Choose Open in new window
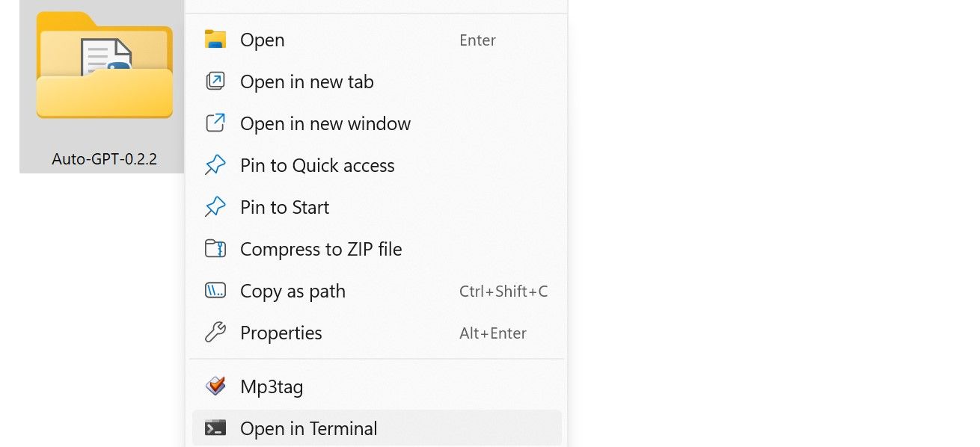980x447 pixels. [x=325, y=123]
